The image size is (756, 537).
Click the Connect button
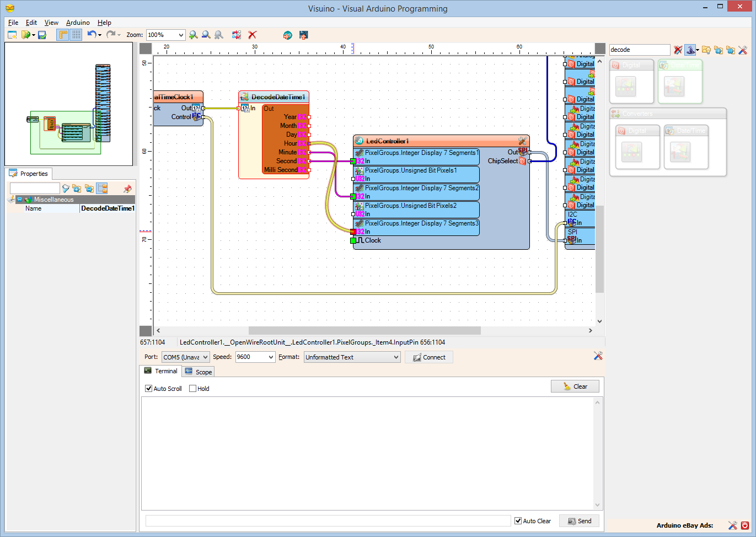(428, 357)
